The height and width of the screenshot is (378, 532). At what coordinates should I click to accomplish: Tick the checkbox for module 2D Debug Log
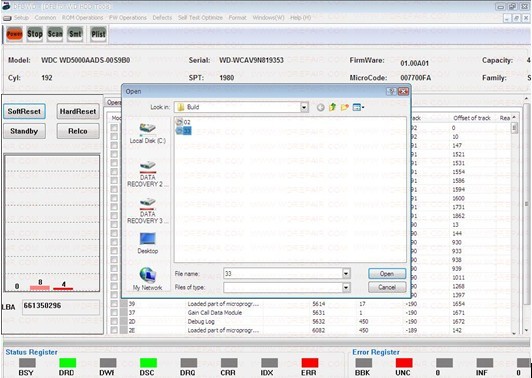[x=114, y=321]
